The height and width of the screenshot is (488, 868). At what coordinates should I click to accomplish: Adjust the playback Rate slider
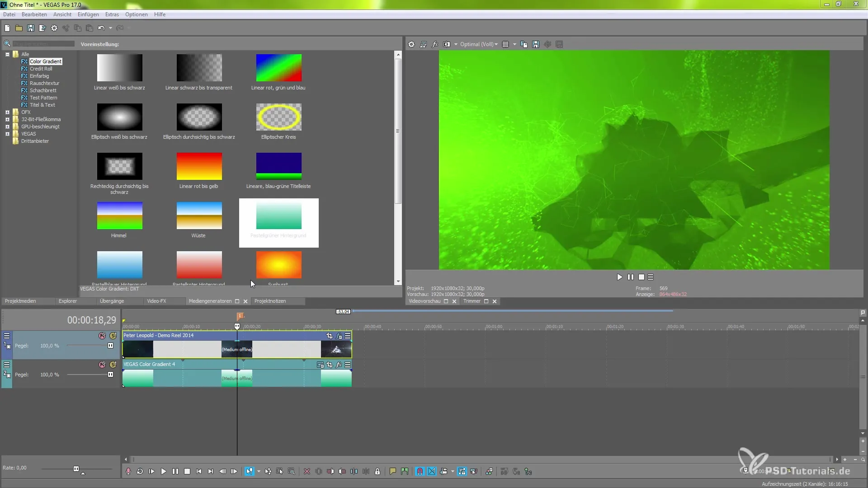(x=76, y=469)
